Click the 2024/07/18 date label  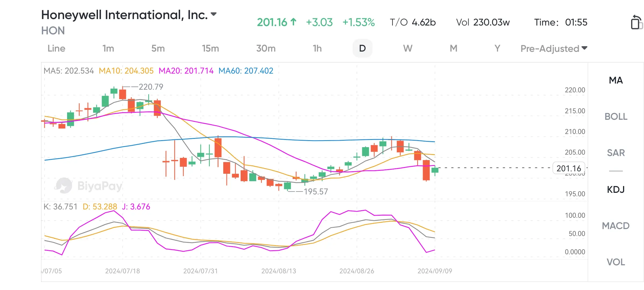pyautogui.click(x=122, y=271)
